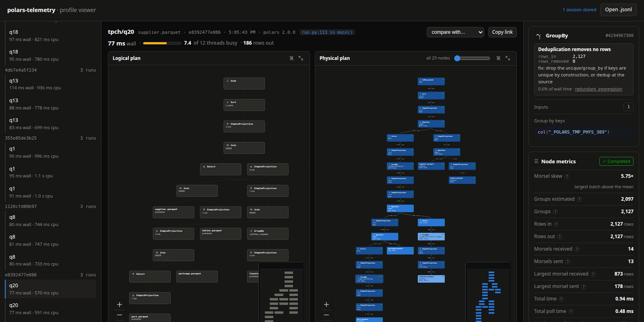Expand the Physical plan panel to fullscreen
This screenshot has width=644, height=322.
click(x=508, y=58)
